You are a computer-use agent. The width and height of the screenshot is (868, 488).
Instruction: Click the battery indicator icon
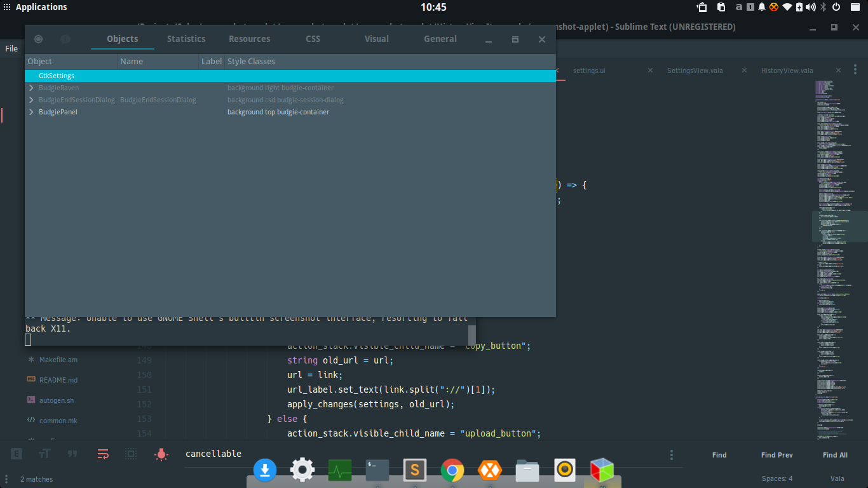click(x=799, y=7)
